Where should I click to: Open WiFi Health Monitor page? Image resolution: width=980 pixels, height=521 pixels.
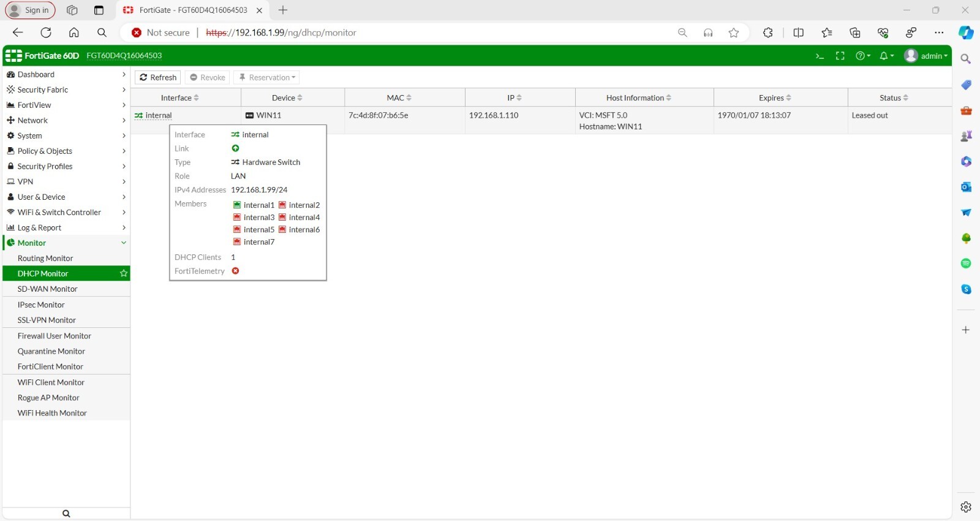(x=66, y=413)
